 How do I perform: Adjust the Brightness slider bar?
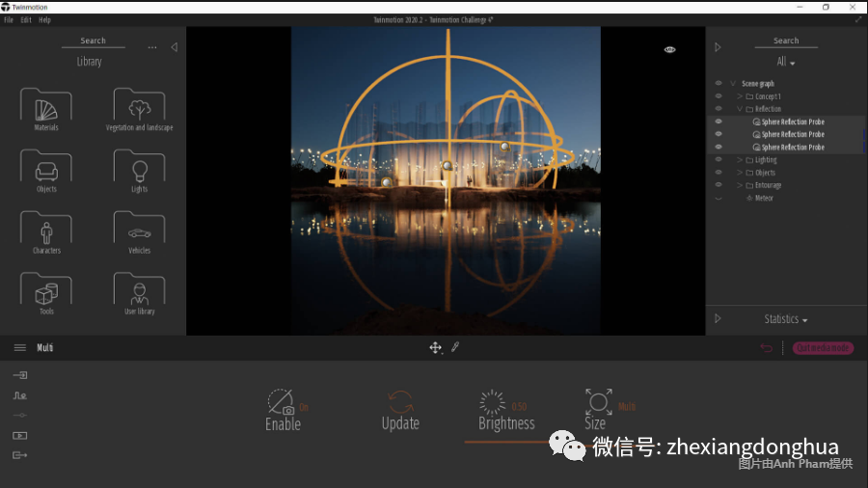coord(506,442)
